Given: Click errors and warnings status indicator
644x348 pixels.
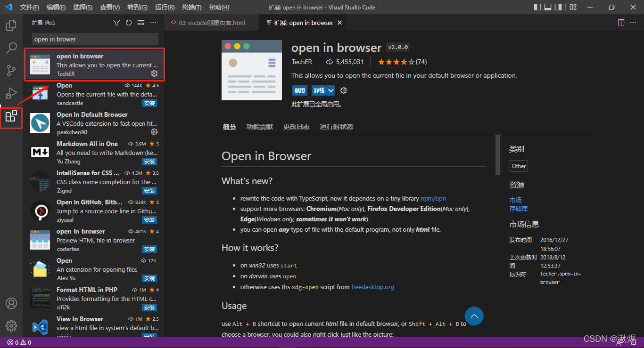Looking at the screenshot, I should (19, 342).
